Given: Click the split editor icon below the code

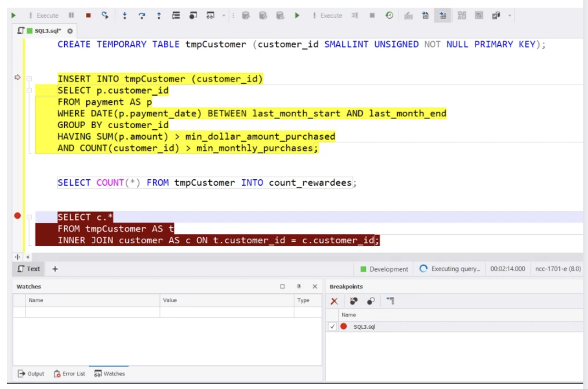Looking at the screenshot, I should [x=17, y=257].
